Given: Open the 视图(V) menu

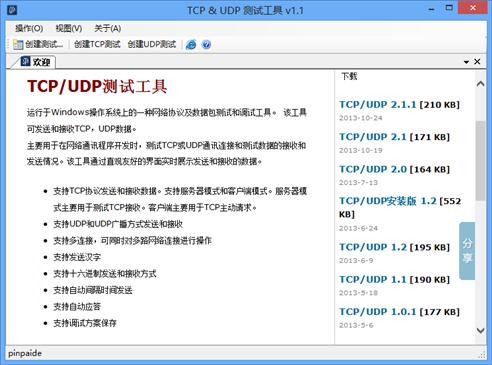Looking at the screenshot, I should 69,28.
